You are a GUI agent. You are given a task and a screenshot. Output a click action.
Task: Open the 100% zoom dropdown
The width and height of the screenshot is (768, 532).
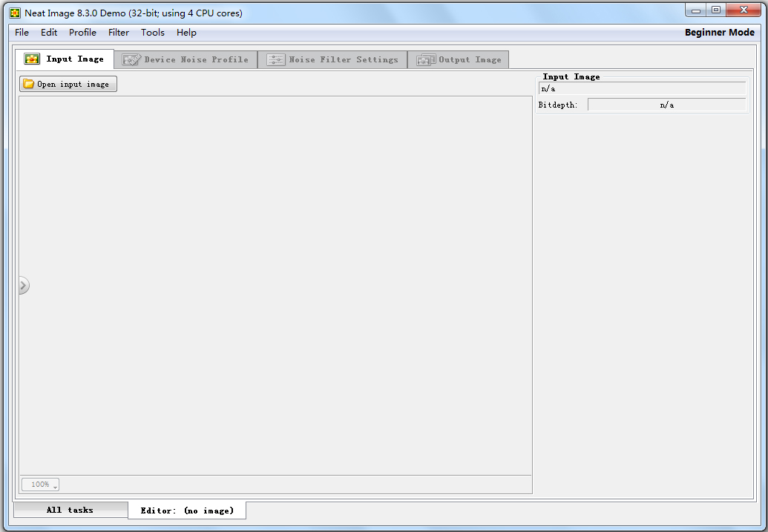tap(40, 485)
